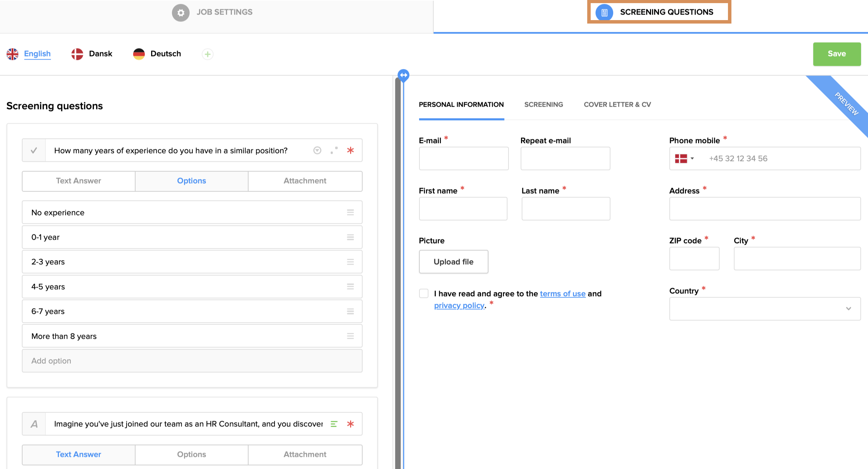The width and height of the screenshot is (868, 469).
Task: Click the Screening Questions document icon
Action: (x=604, y=13)
